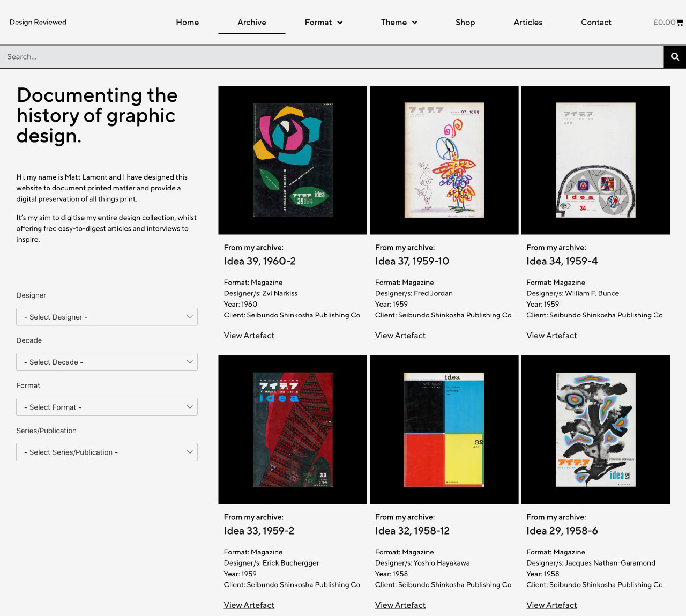
Task: Click the Idea 34, 1959-4 title
Action: pyautogui.click(x=562, y=261)
